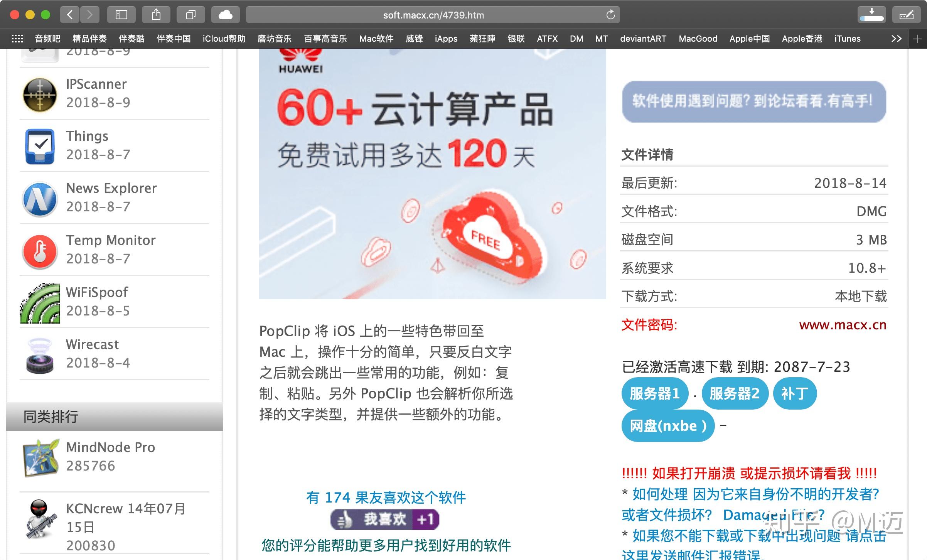Download from 服务器2 button

click(735, 393)
